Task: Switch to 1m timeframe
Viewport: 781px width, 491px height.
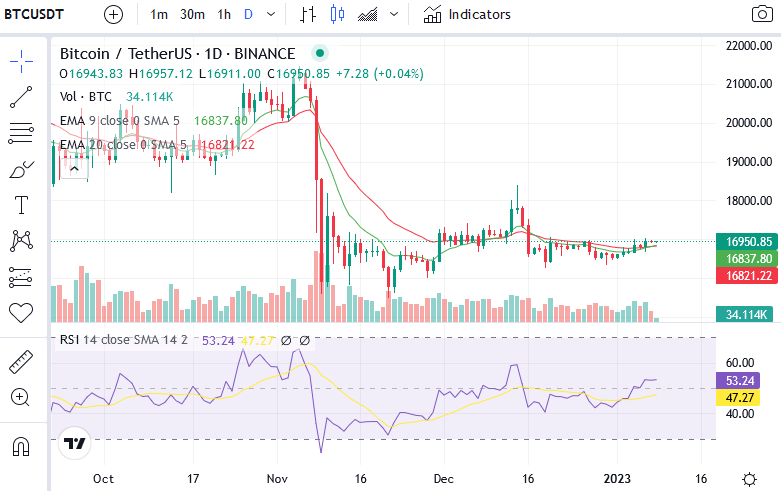Action: pyautogui.click(x=159, y=14)
